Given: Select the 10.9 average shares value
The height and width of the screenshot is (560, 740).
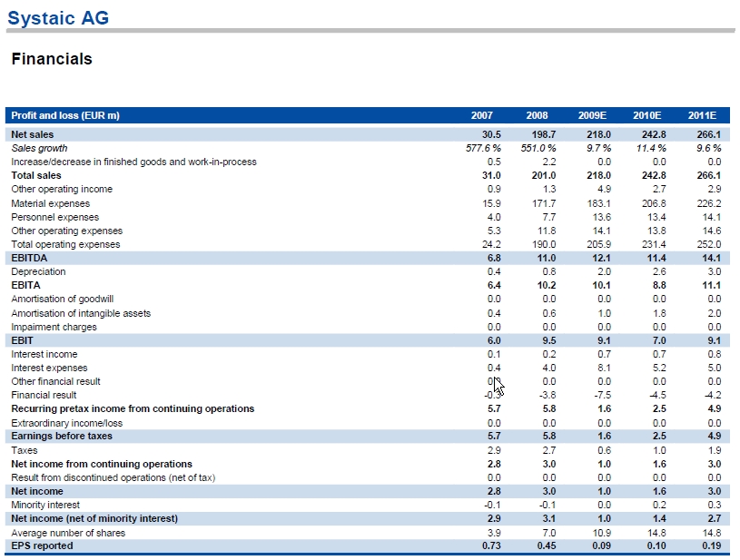Looking at the screenshot, I should 601,533.
